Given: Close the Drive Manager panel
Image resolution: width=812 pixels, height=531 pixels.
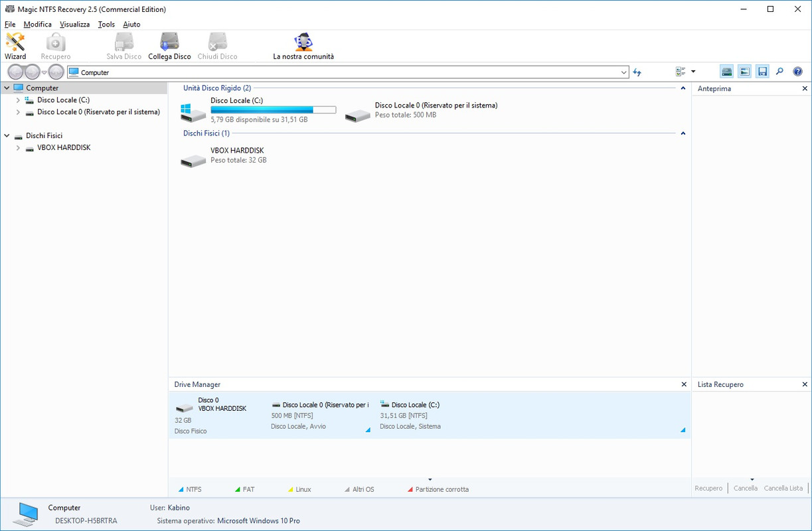Looking at the screenshot, I should click(684, 384).
